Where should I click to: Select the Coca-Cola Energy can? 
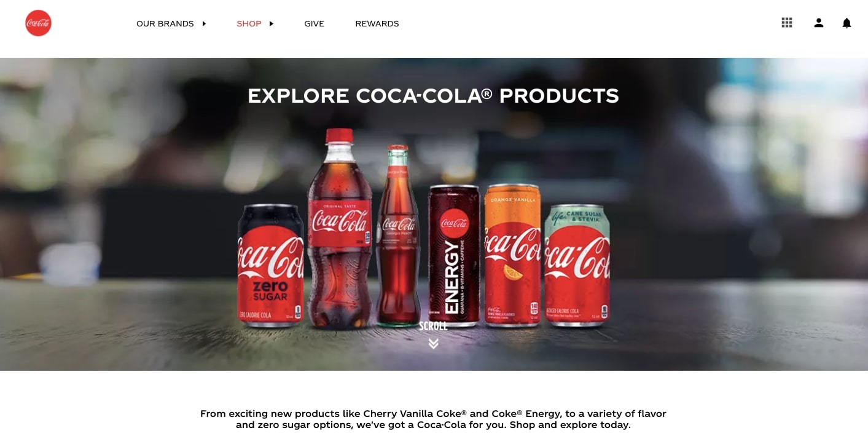pyautogui.click(x=454, y=253)
